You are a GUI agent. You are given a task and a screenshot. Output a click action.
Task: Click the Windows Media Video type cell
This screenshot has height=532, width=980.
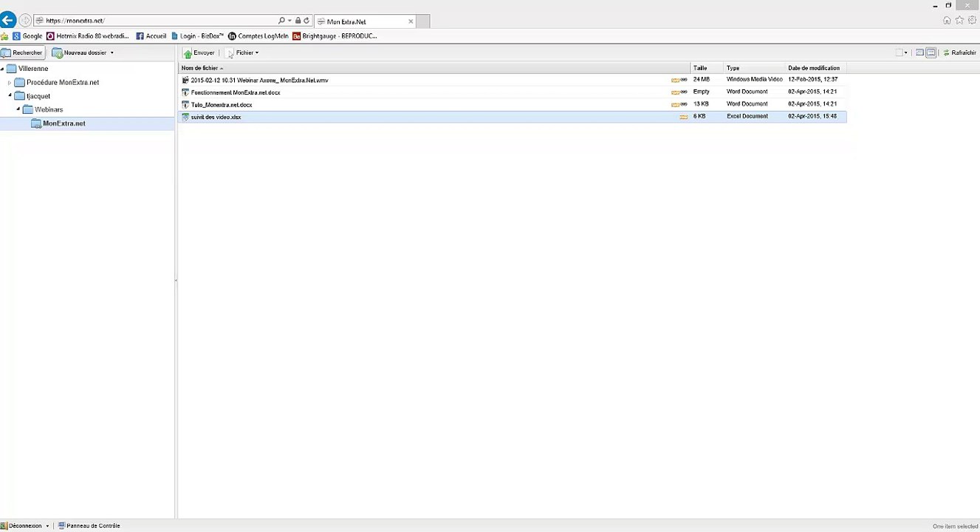(755, 79)
